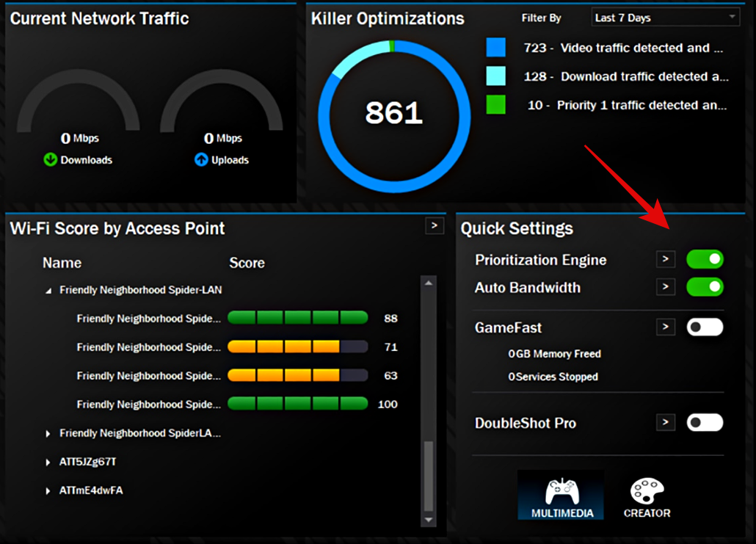
Task: Click the green Priority 1 traffic legend icon
Action: tap(495, 104)
